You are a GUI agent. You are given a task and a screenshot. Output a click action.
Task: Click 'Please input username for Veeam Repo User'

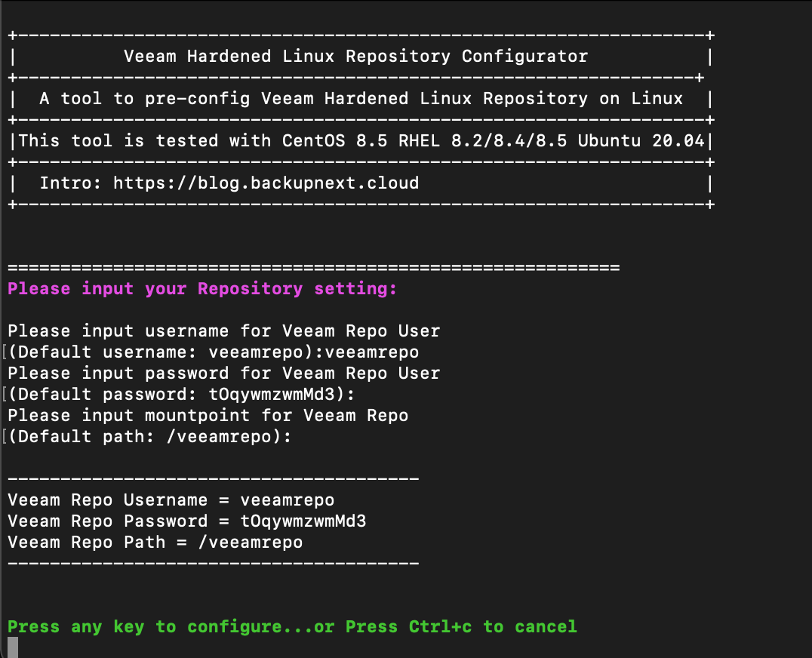tap(223, 331)
